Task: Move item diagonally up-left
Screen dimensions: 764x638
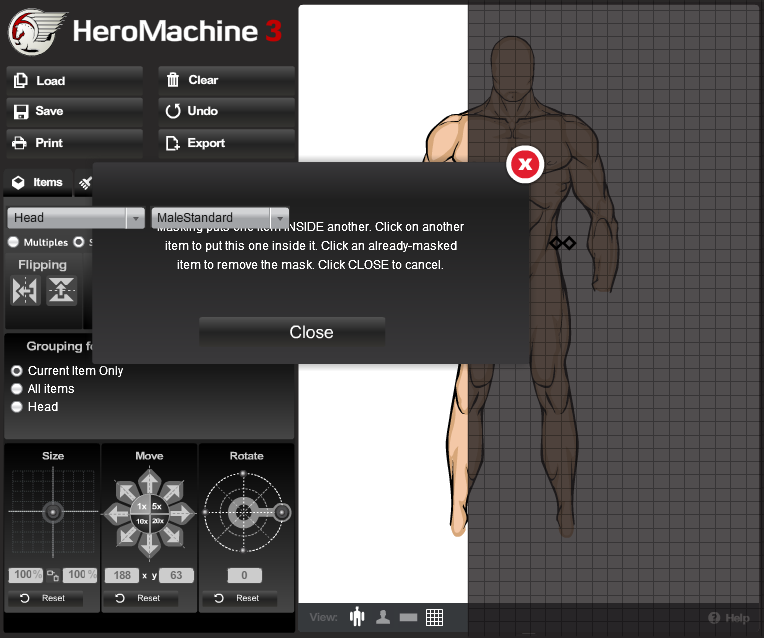Action: click(x=127, y=491)
